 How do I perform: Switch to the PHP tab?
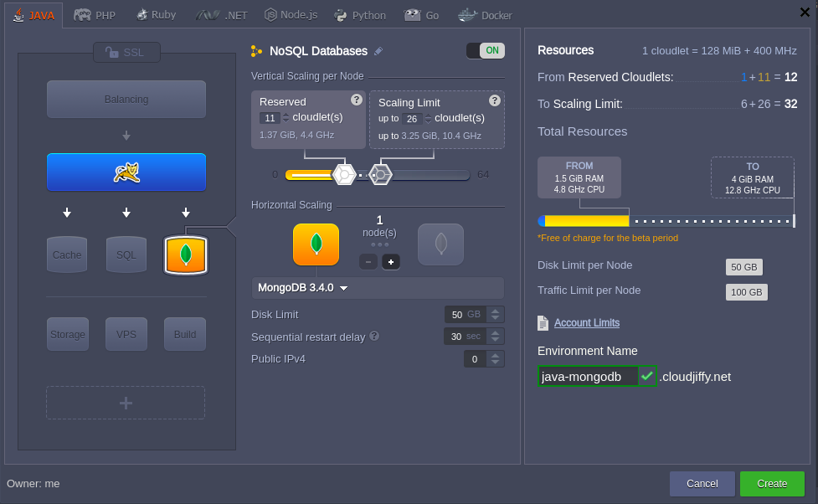click(94, 14)
